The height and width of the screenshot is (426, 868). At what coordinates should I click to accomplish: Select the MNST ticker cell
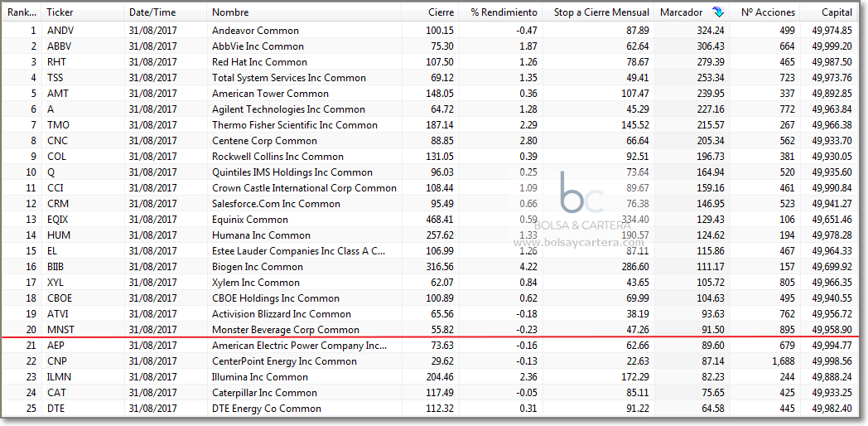60,330
